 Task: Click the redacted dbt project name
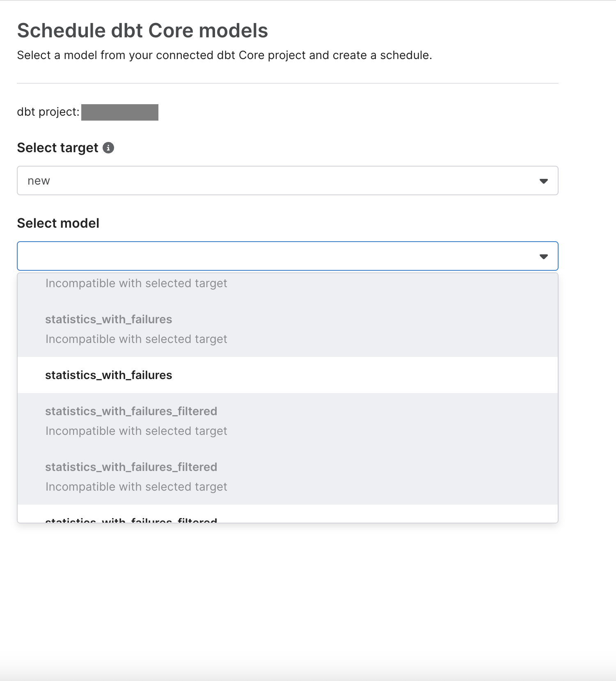coord(120,112)
